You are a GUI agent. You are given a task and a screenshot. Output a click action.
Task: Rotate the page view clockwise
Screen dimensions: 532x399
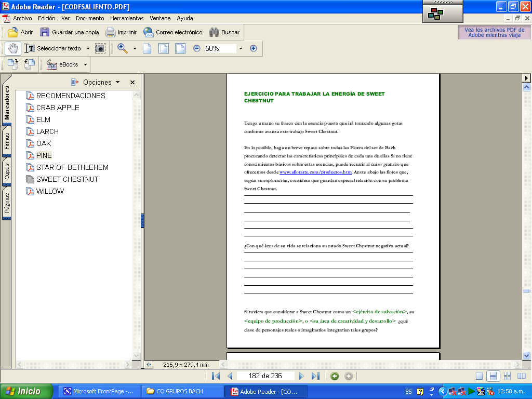pos(13,64)
